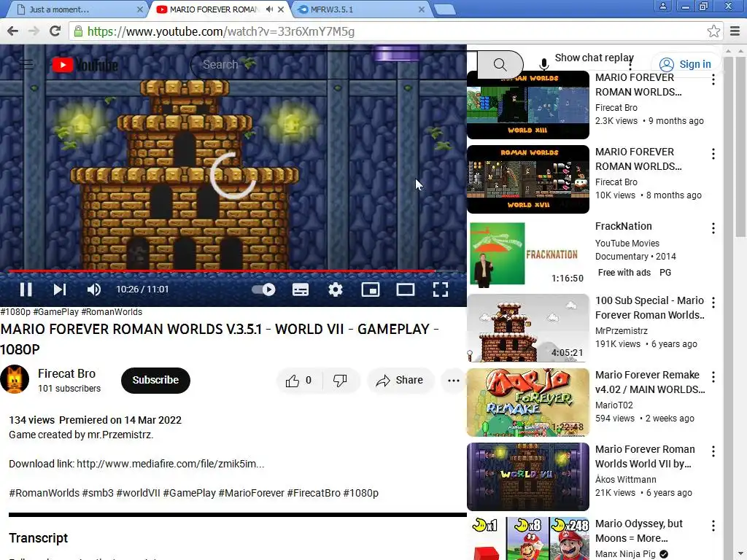Activate miniplayer mode
The width and height of the screenshot is (747, 560).
coord(370,289)
